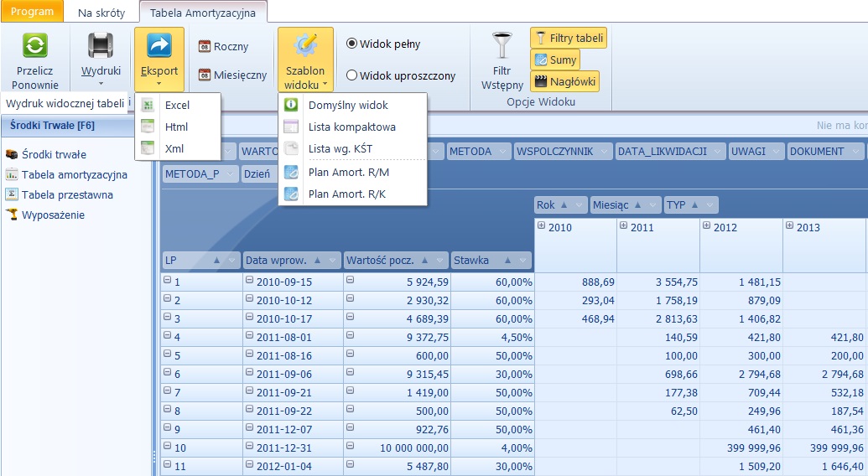Toggle the Filtry tabeli button
868x476 pixels.
(x=569, y=38)
